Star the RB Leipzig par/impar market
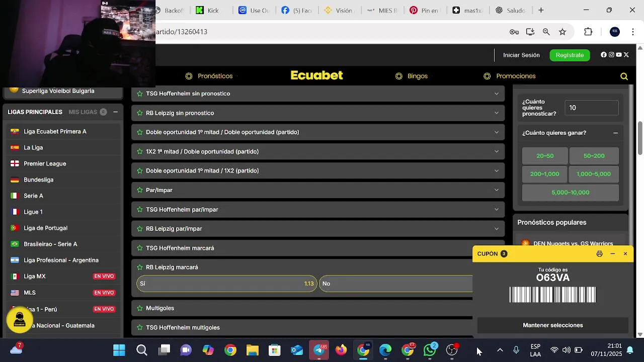This screenshot has height=362, width=644. [140, 229]
